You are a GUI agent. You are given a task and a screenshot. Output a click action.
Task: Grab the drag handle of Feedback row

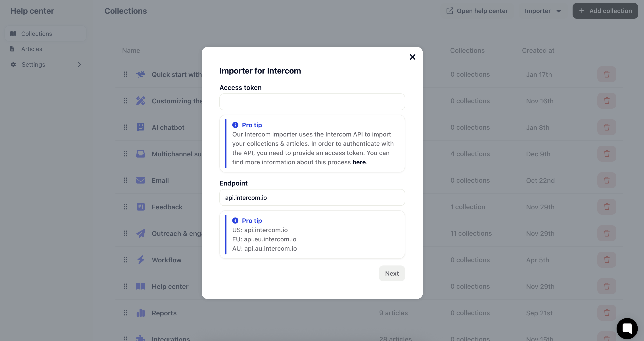[125, 207]
